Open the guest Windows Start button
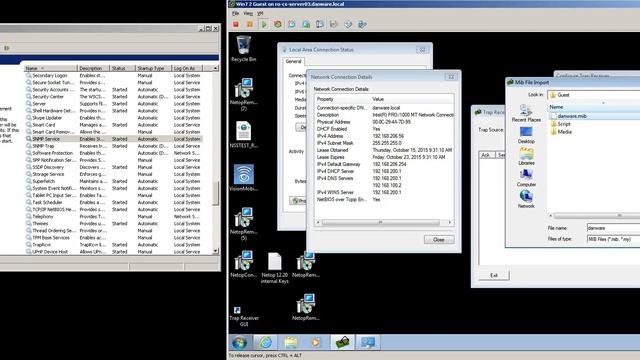Viewport: 640px width, 360px height. click(240, 342)
